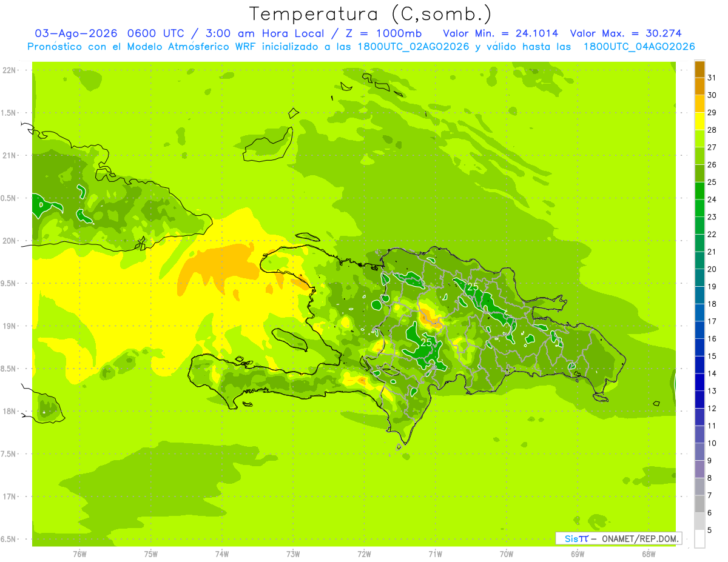Click the '69W' longitude label
This screenshot has width=728, height=562.
tap(578, 554)
